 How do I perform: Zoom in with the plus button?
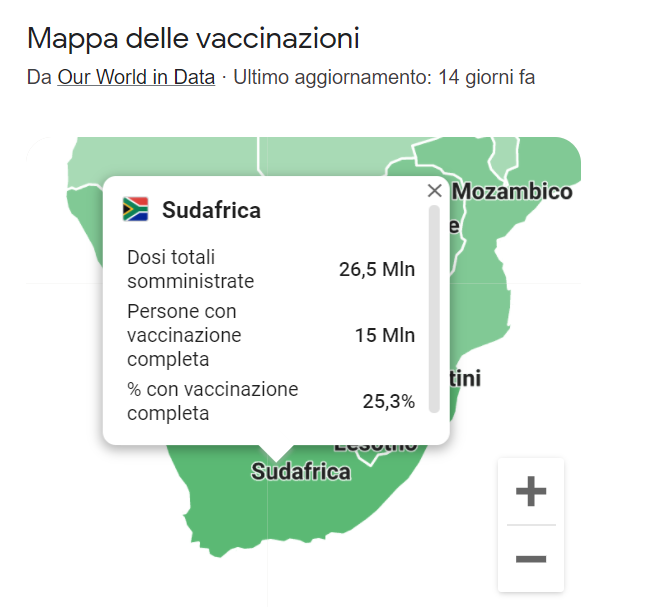point(531,491)
